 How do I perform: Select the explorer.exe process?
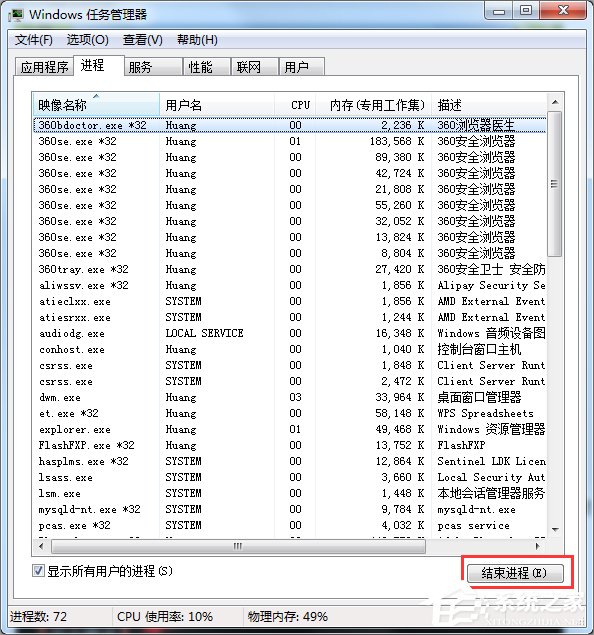[290, 429]
